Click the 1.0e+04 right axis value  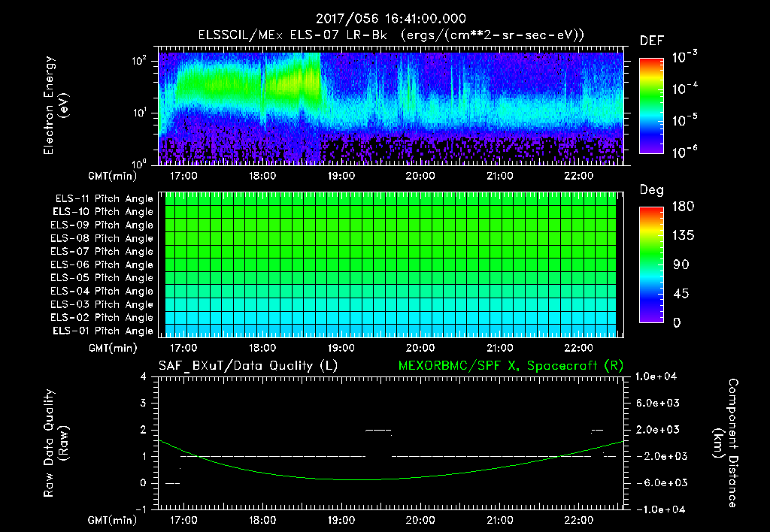click(656, 376)
